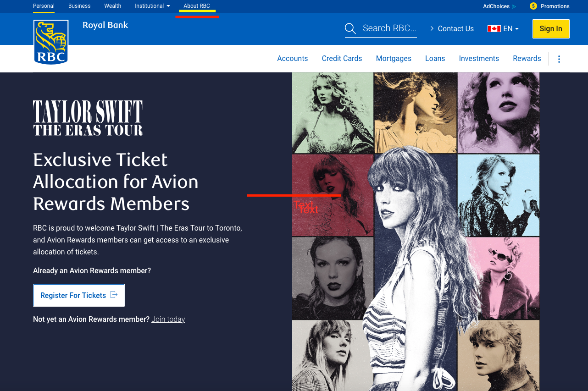588x391 pixels.
Task: Click the Exclusive Ticket Allocation heading
Action: point(116,182)
